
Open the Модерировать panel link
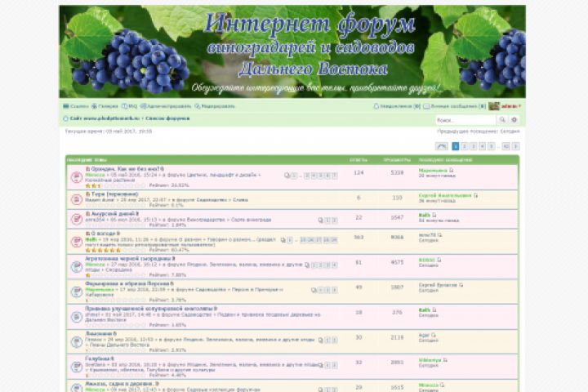coord(215,106)
